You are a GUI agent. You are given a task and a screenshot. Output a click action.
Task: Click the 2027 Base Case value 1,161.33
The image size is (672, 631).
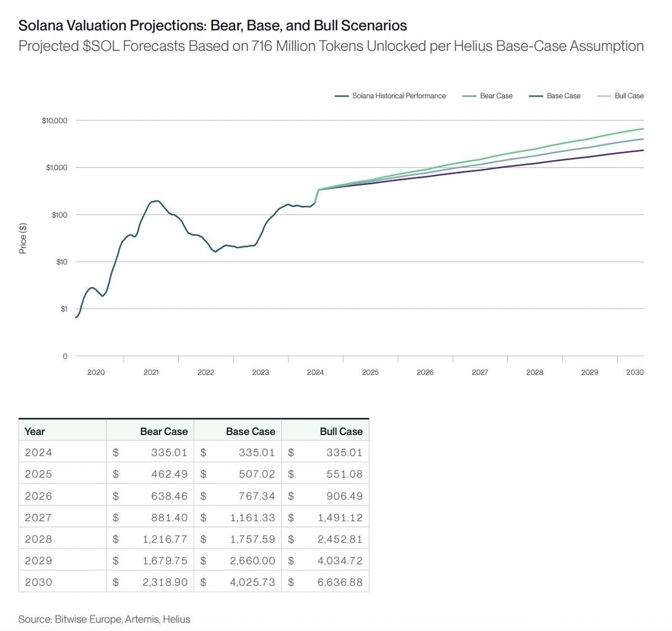point(253,518)
